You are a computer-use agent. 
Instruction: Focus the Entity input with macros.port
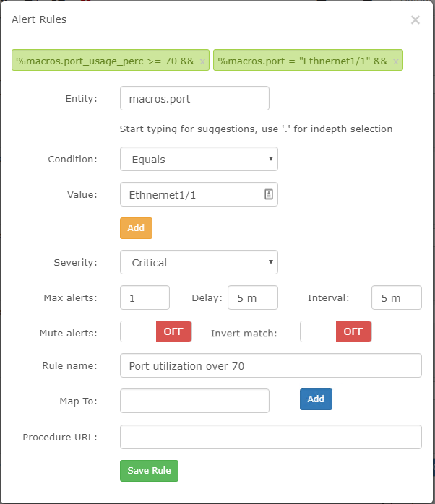point(194,98)
